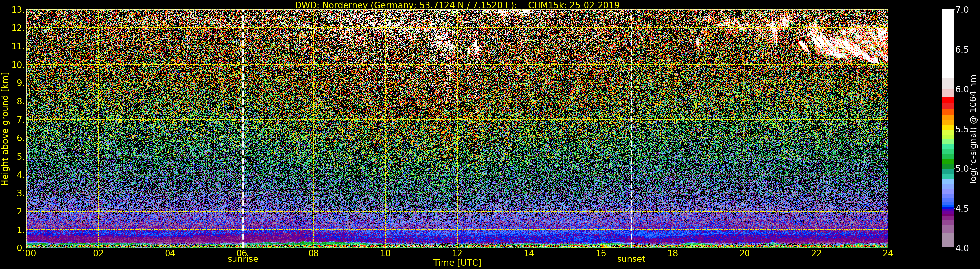Click the colorbar tick label '5.5'

(962, 129)
